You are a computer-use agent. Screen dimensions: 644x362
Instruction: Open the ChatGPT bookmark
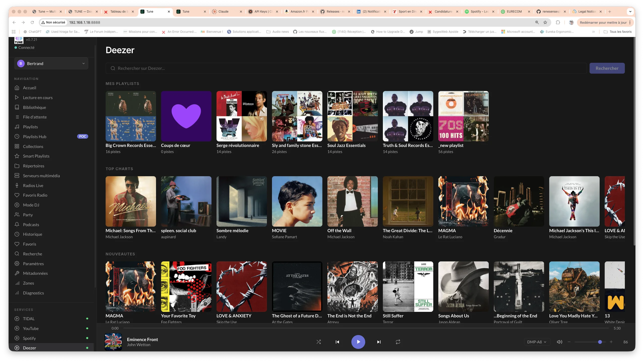(x=32, y=32)
